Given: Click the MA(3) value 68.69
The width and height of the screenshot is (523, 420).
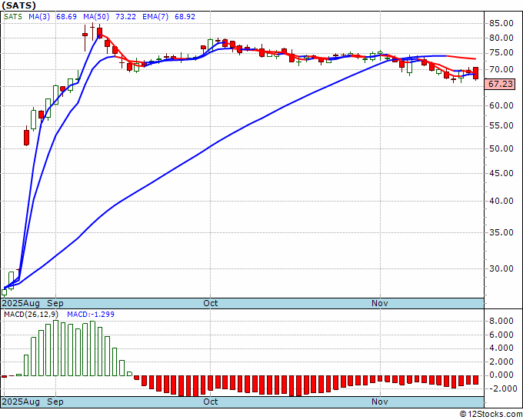Looking at the screenshot, I should pyautogui.click(x=66, y=17).
